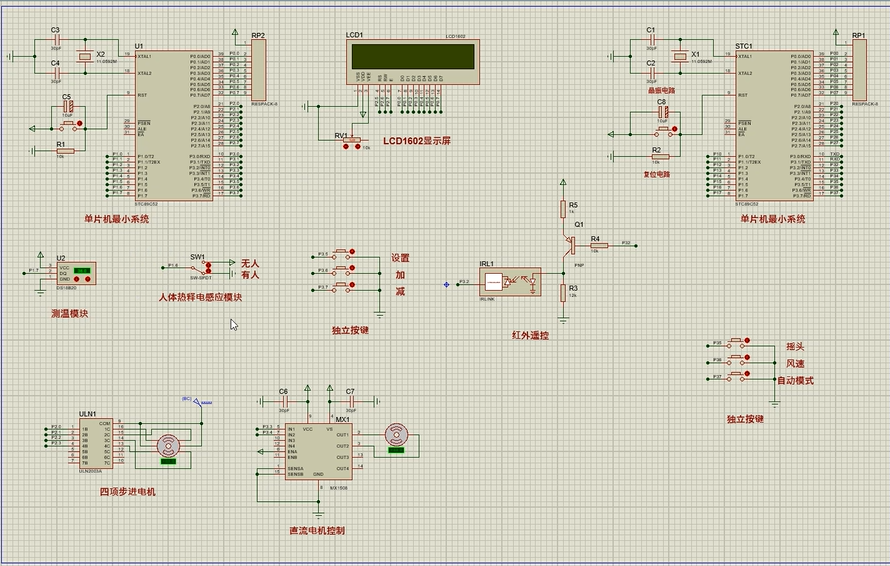890x566 pixels.
Task: Click the stepper motor symbol beside ULN1
Action: 168,445
